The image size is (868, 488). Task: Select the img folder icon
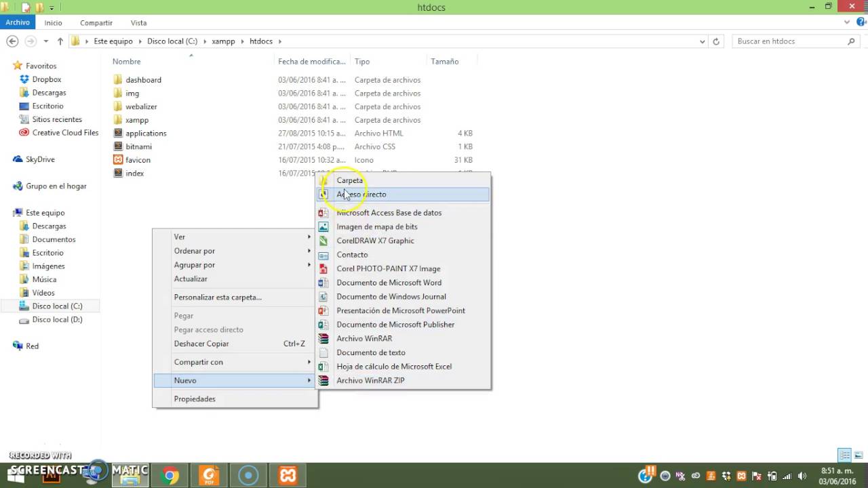[x=118, y=94]
